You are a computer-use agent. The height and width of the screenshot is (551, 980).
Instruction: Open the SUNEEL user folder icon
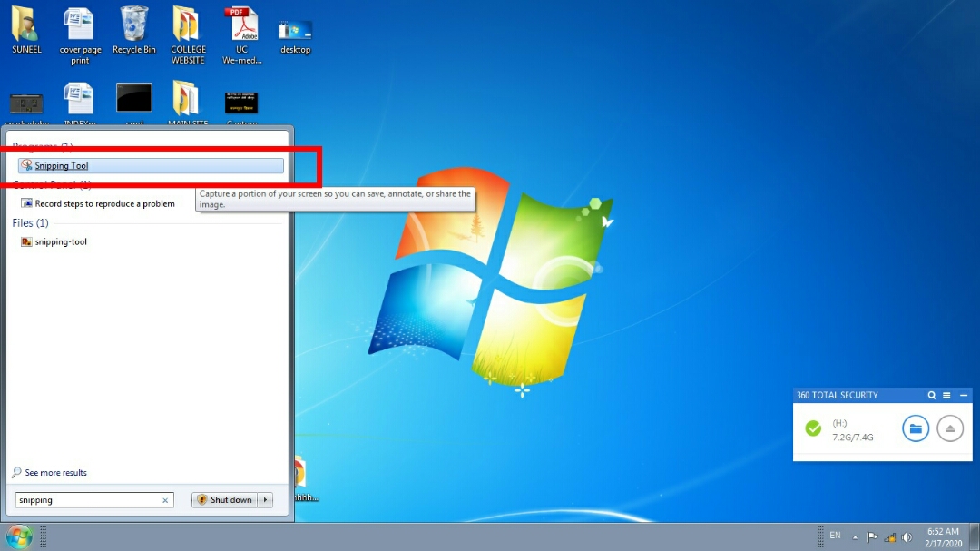pos(25,30)
